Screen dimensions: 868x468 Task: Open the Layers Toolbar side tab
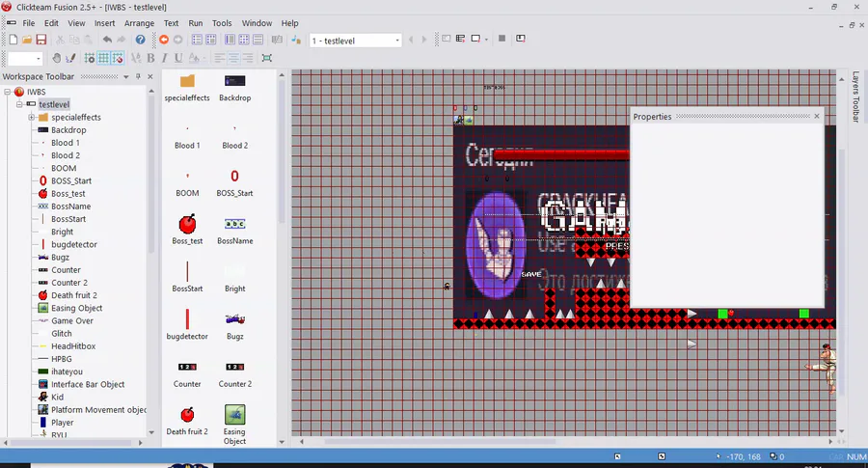[855, 96]
